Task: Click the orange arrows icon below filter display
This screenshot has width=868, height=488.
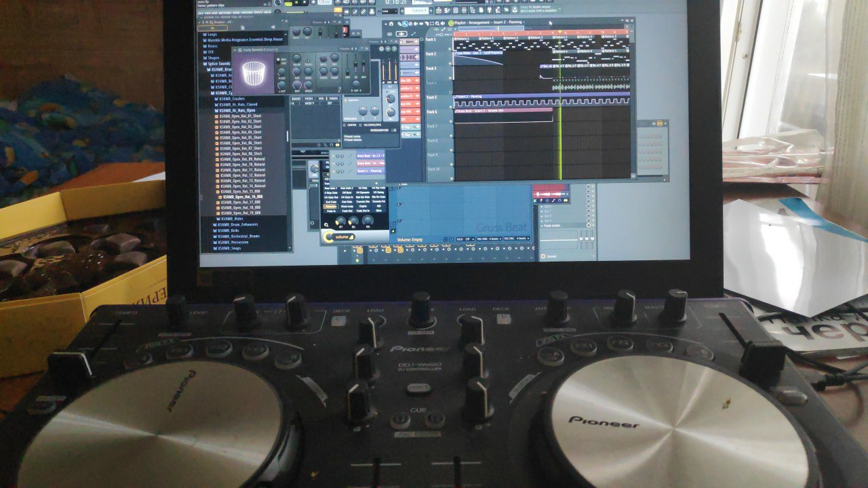Action: coord(337,145)
